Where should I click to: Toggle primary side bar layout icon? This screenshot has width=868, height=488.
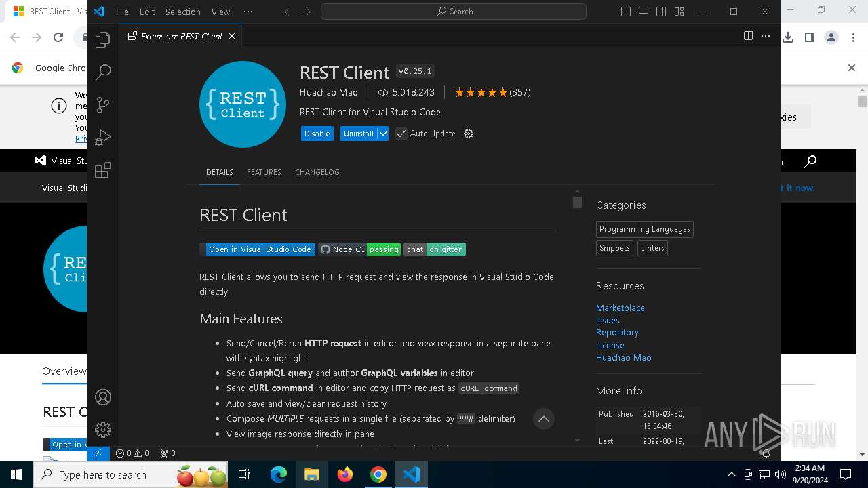[626, 12]
